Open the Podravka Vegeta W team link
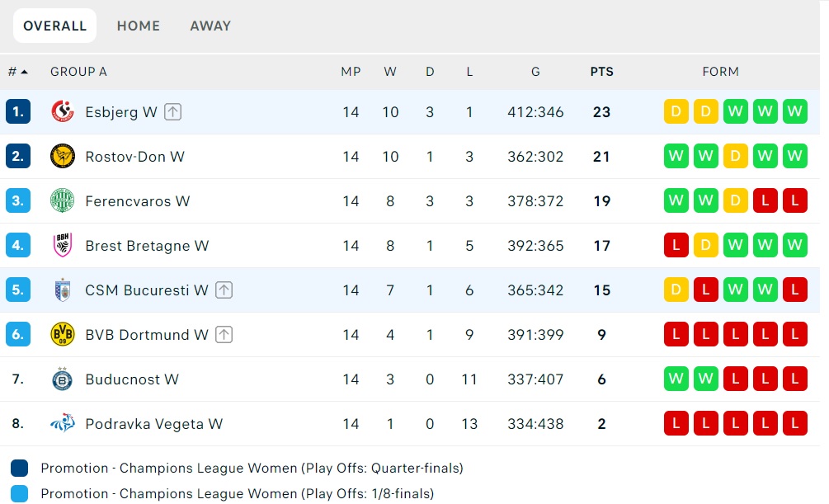Image resolution: width=829 pixels, height=504 pixels. tap(153, 424)
